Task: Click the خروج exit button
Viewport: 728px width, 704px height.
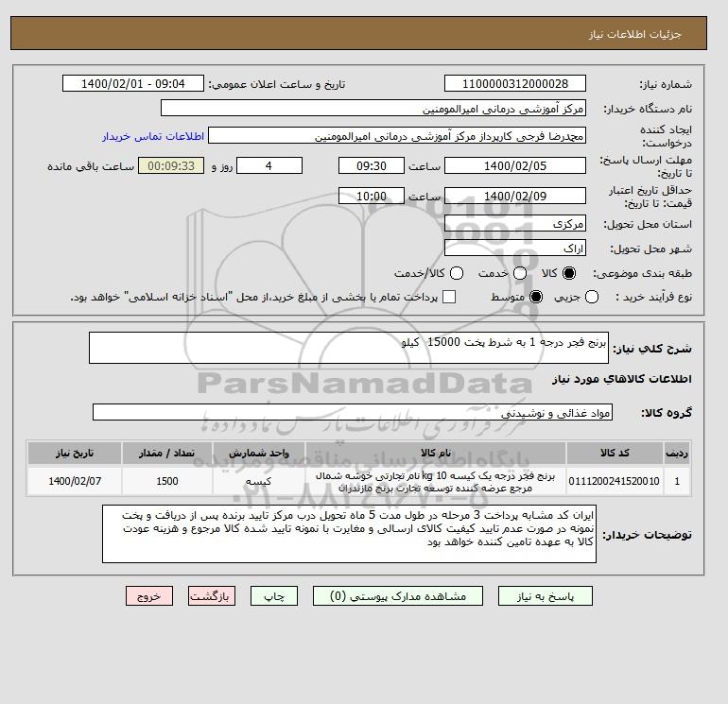Action: coord(149,596)
